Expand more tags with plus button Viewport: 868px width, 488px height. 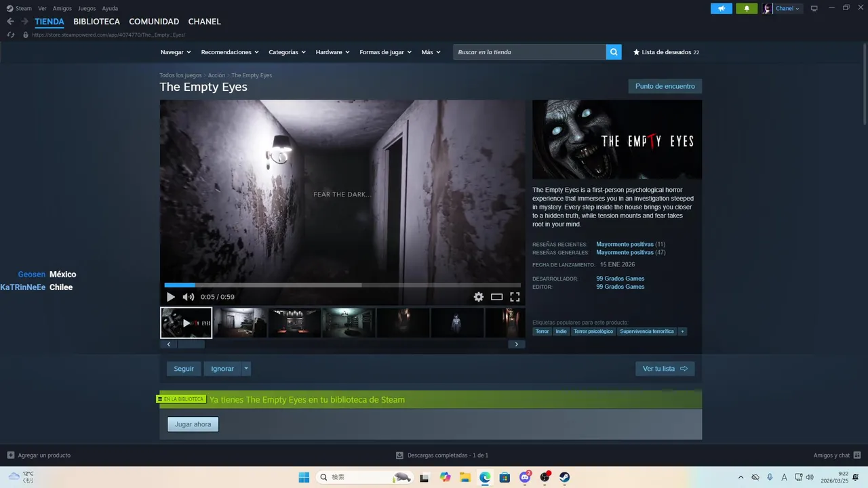(682, 331)
